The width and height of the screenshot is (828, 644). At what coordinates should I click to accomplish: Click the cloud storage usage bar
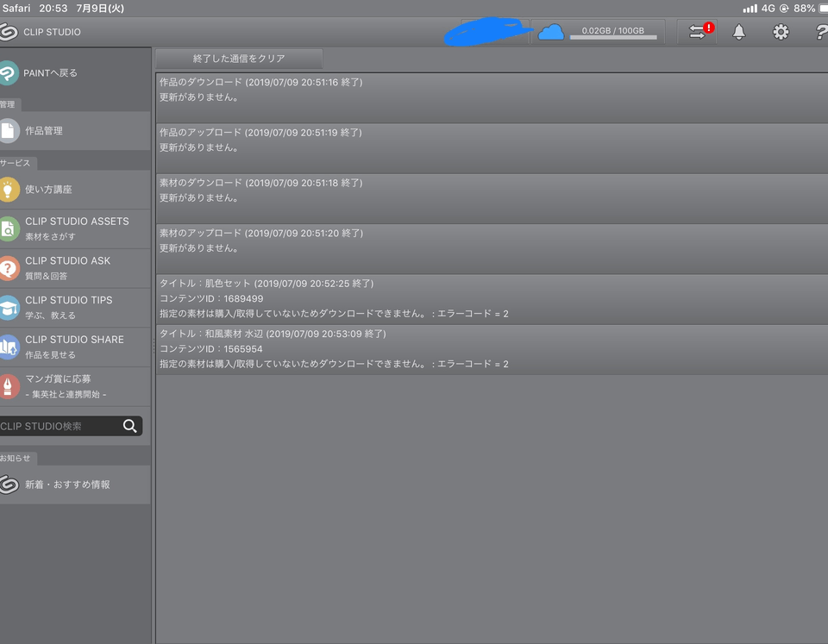click(613, 37)
